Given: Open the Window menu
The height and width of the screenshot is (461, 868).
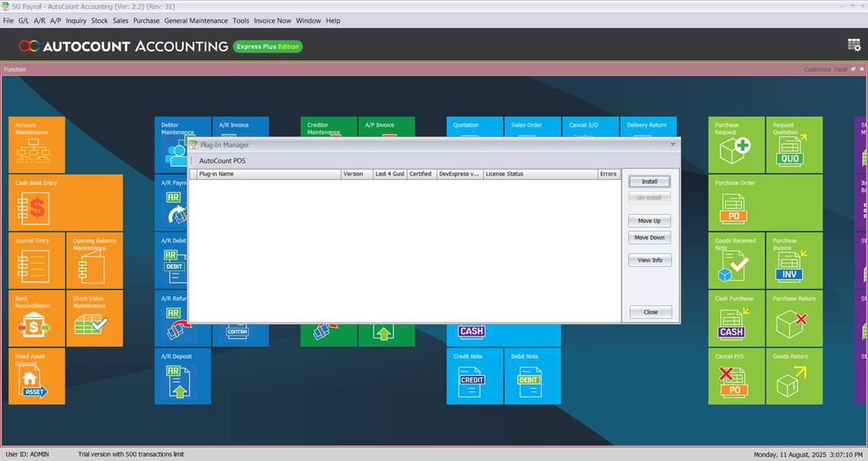Looking at the screenshot, I should click(308, 21).
